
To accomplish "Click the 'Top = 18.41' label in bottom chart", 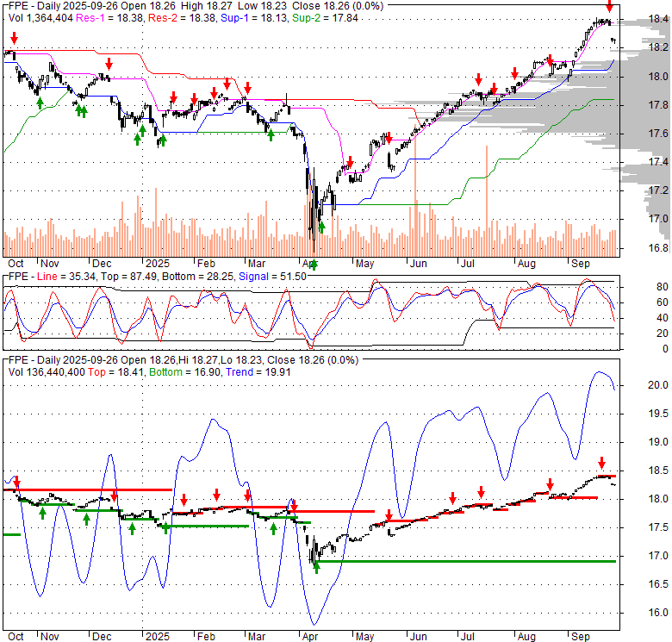I will pos(116,372).
